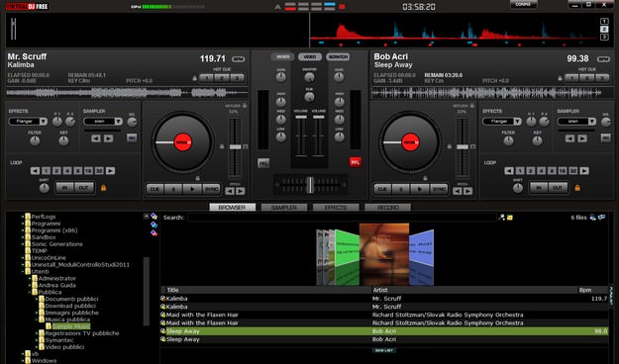Open the EFFECTS tab
619x364 pixels.
336,208
